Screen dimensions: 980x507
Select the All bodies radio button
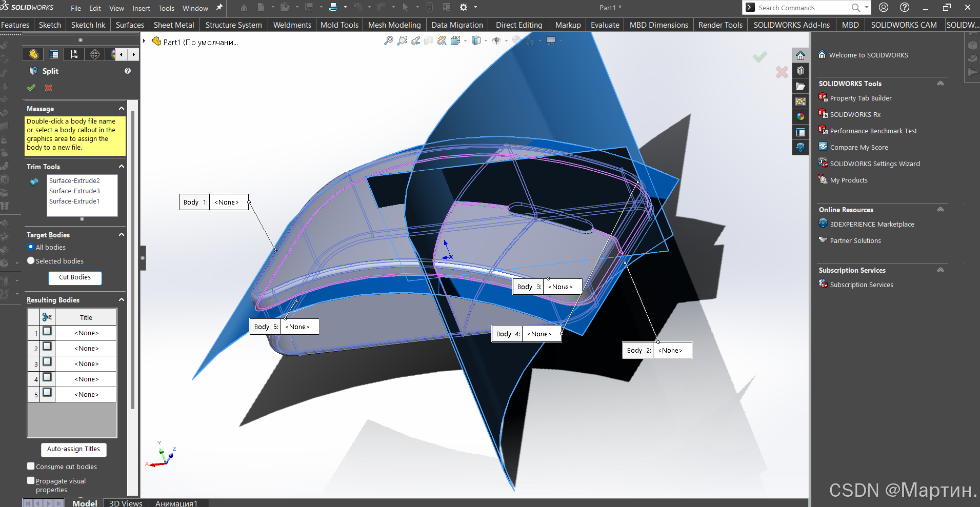click(31, 247)
